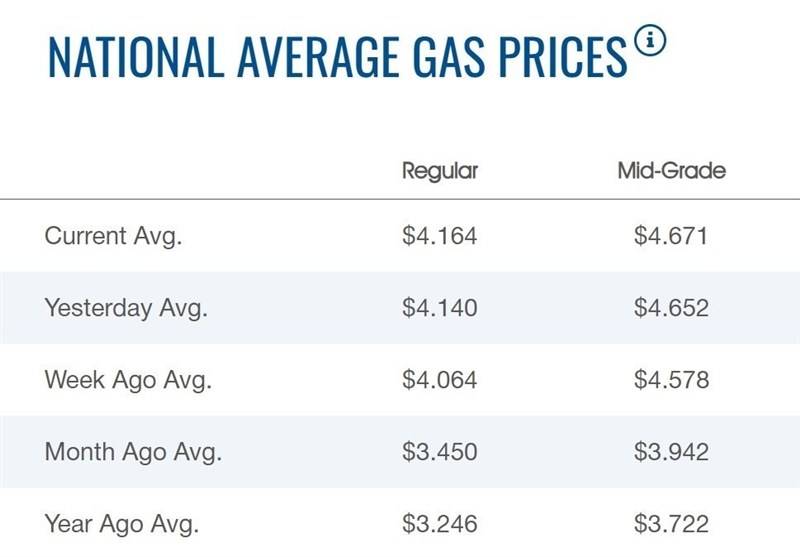This screenshot has height=557, width=800.
Task: Click yesterday's mid-grade price $4.652
Action: coord(671,308)
